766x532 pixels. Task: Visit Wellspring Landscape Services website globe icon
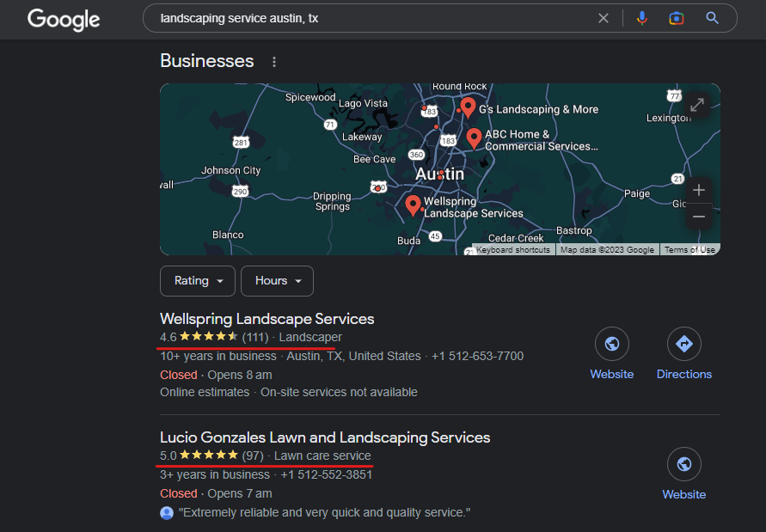click(x=611, y=344)
